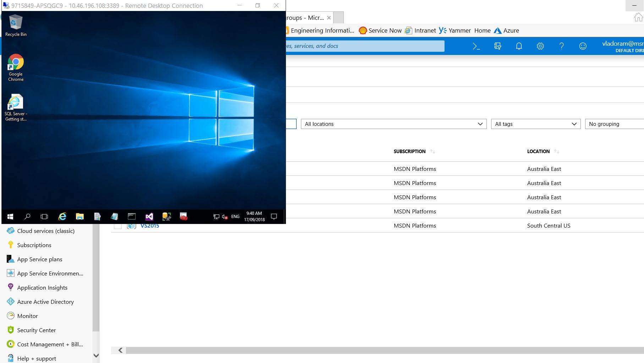The image size is (644, 363).
Task: Open Help + support in sidebar
Action: 37,358
